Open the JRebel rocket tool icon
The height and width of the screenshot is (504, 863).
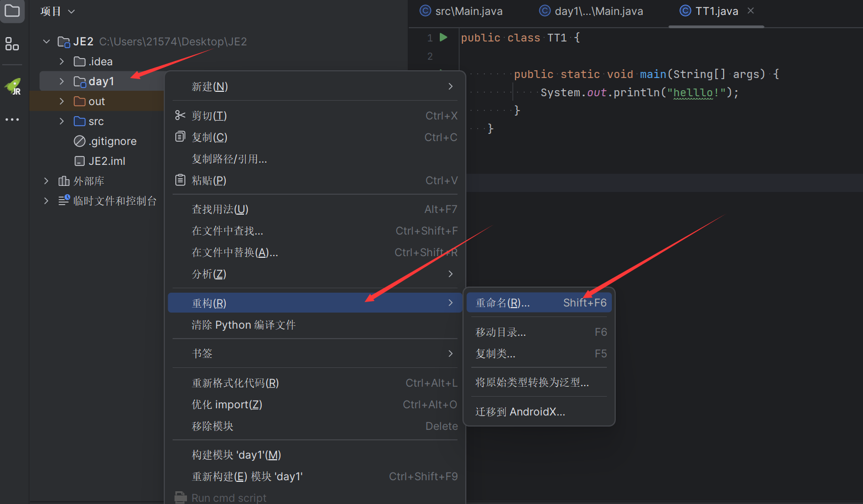[13, 86]
